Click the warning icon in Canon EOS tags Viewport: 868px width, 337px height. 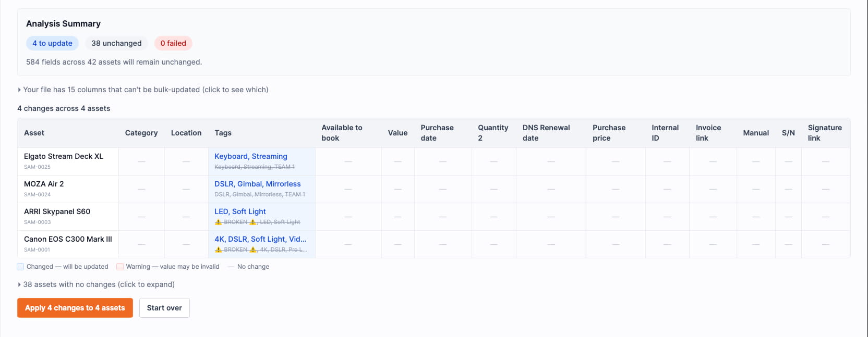[219, 249]
